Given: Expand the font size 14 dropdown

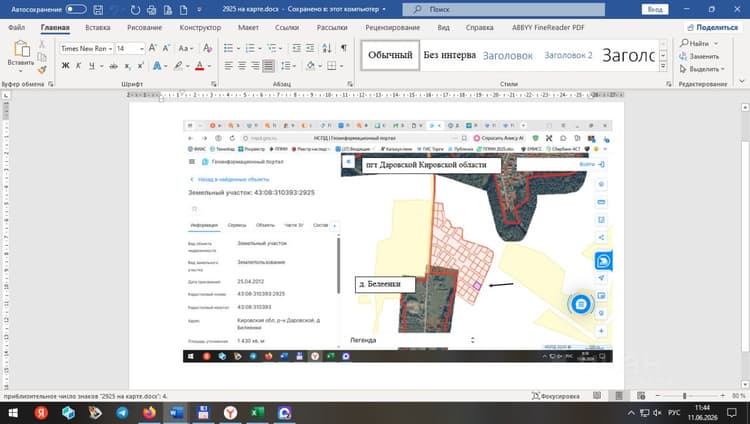Looking at the screenshot, I should coord(142,48).
